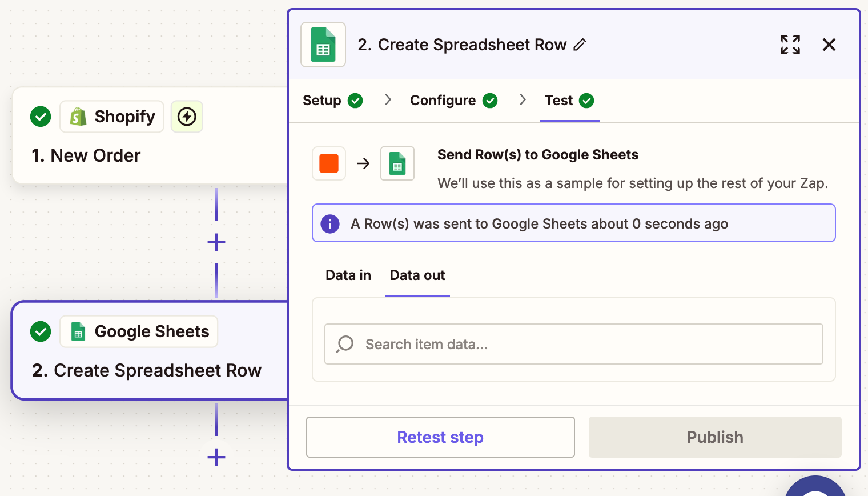868x496 pixels.
Task: Open the Setup tab
Action: pos(333,101)
